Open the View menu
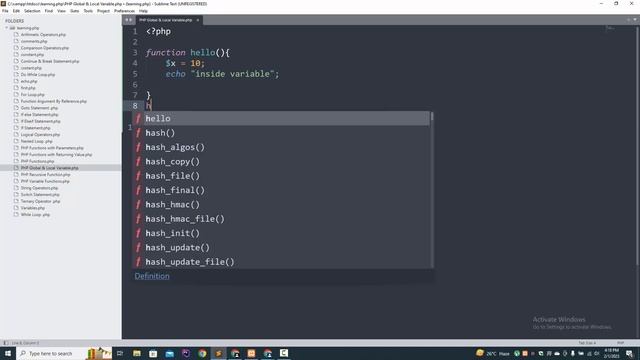Viewport: 640px width, 360px height. (x=61, y=11)
